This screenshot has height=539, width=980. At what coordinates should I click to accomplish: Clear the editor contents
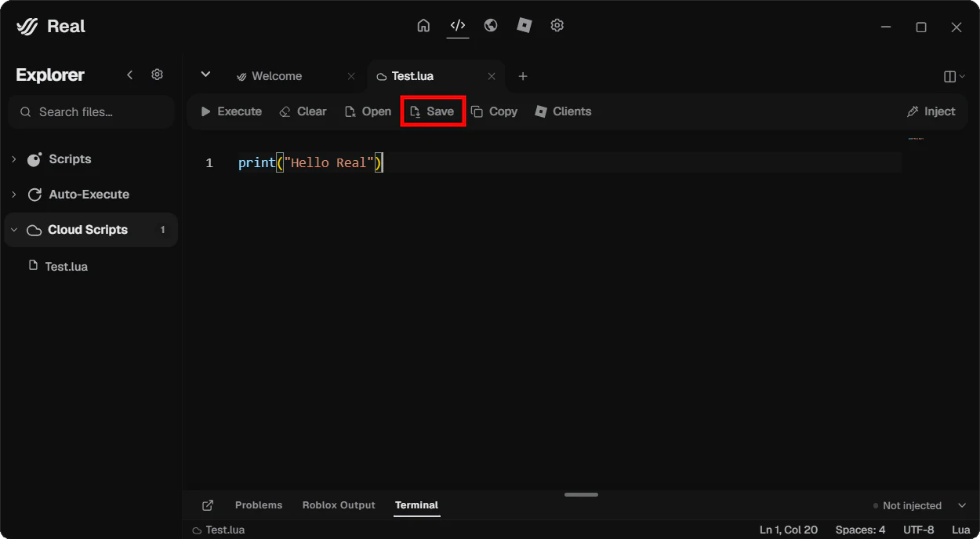tap(303, 111)
